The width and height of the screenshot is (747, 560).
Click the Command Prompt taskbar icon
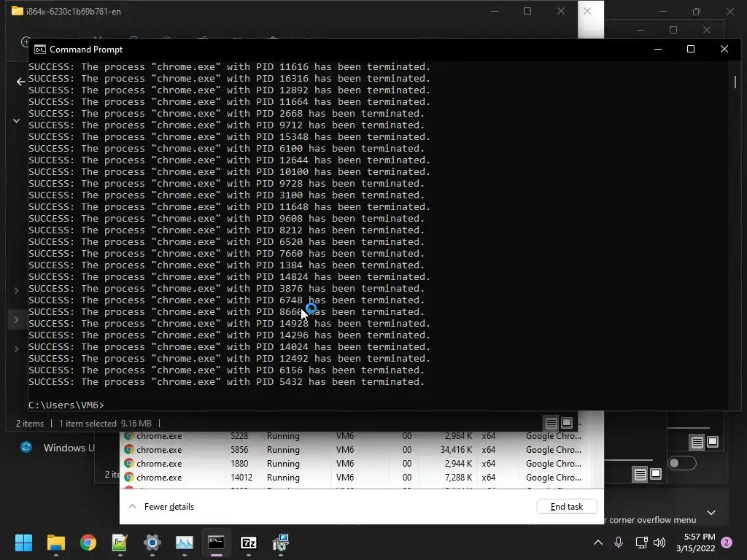point(216,542)
